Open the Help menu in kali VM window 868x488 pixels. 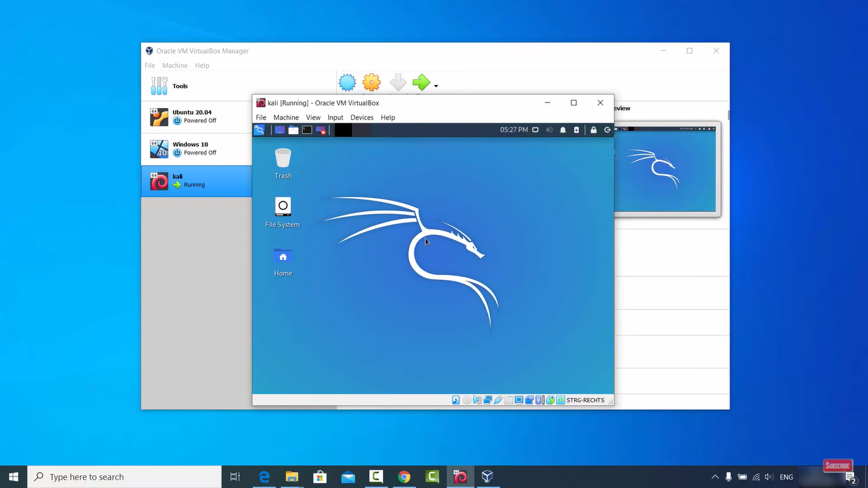pyautogui.click(x=388, y=118)
